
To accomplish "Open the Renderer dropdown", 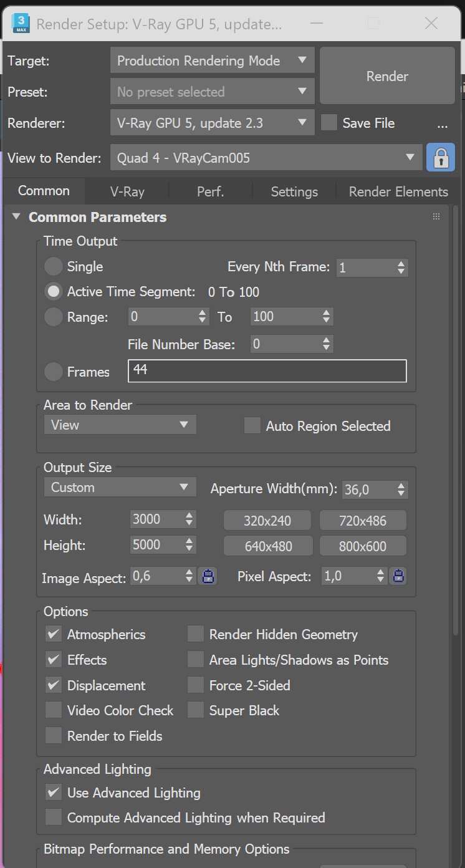I will (x=212, y=123).
